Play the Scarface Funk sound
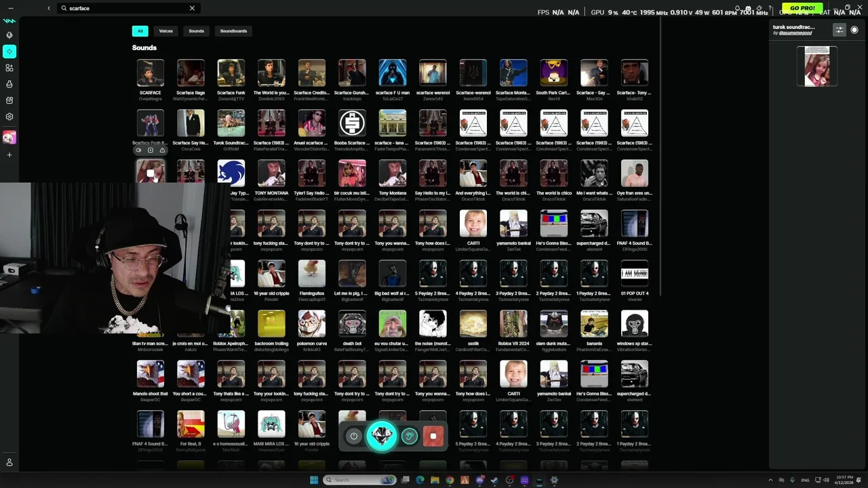 click(x=231, y=73)
